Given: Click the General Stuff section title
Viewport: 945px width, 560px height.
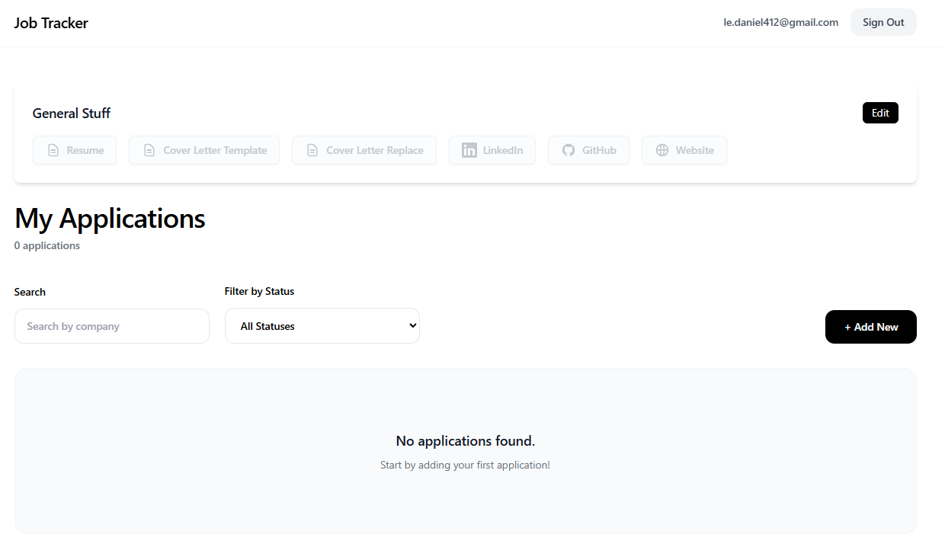Looking at the screenshot, I should click(72, 114).
